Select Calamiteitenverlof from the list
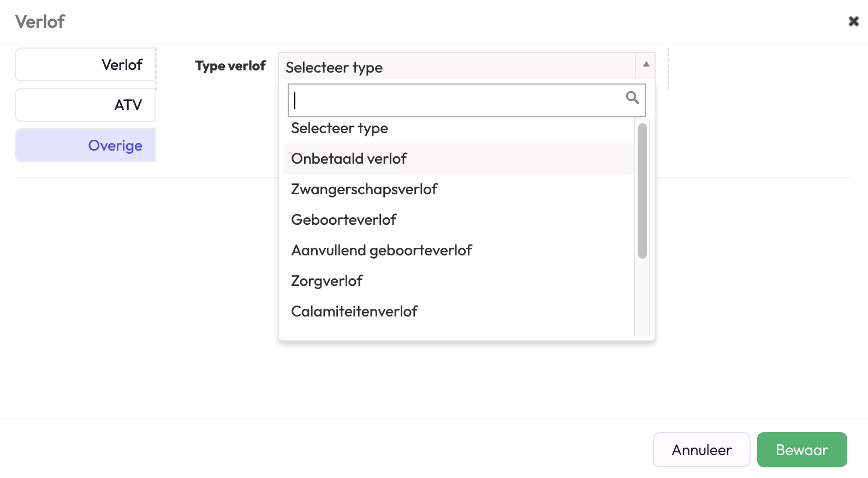 (x=354, y=312)
